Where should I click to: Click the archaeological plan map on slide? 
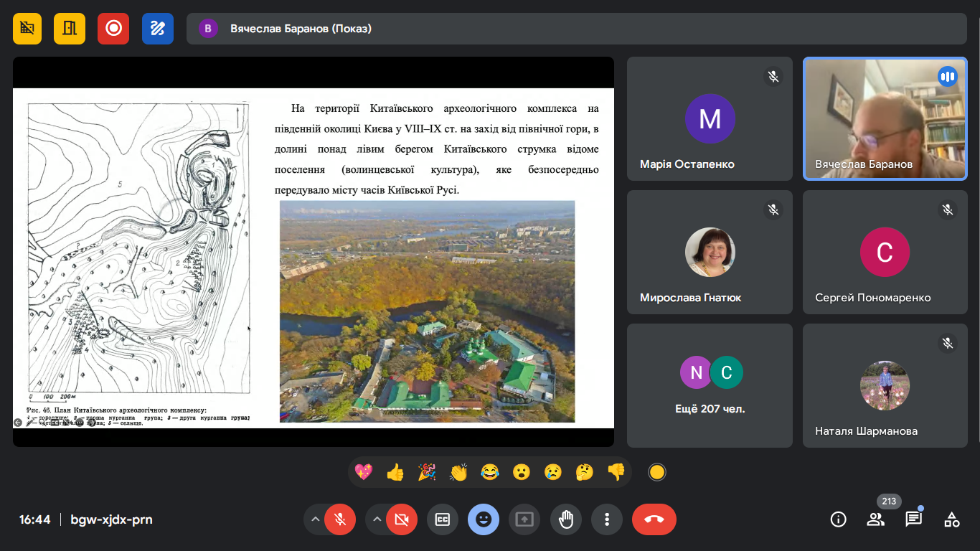pyautogui.click(x=138, y=249)
